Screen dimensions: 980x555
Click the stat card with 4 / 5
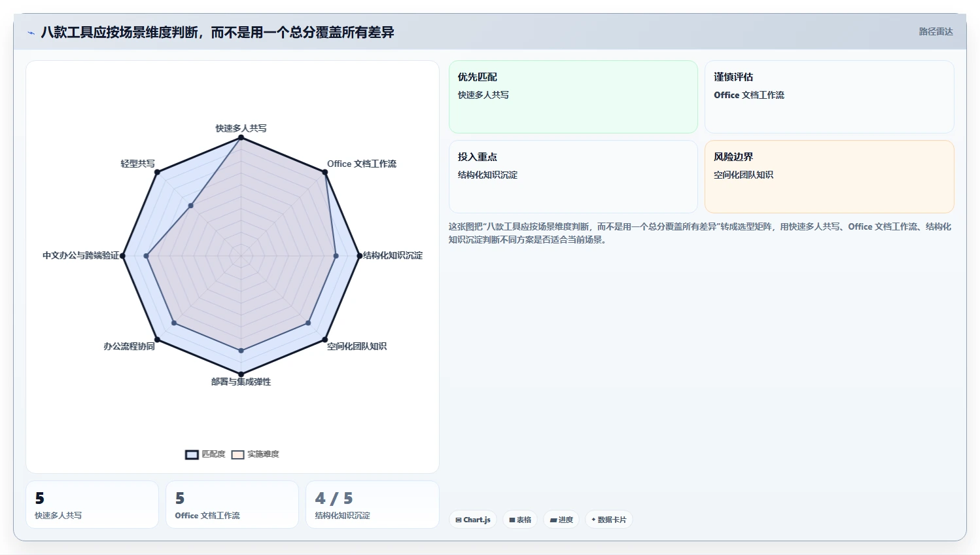coord(372,505)
